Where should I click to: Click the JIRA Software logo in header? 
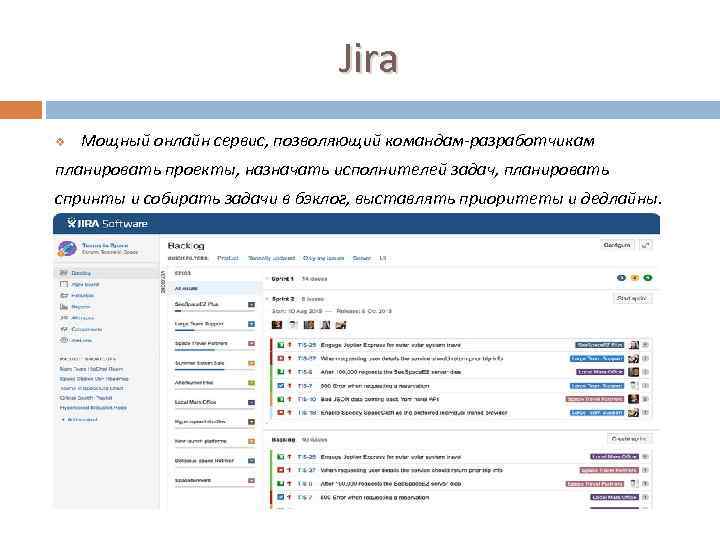[107, 224]
